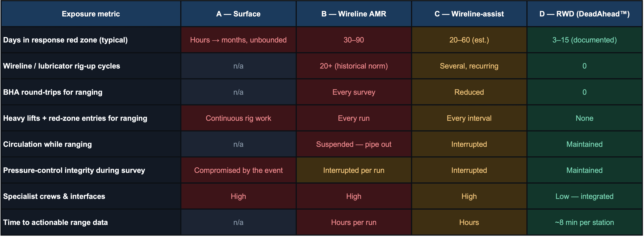Click the '~8 min per station' cell
Screen dimensions: 644x237
[x=584, y=222]
